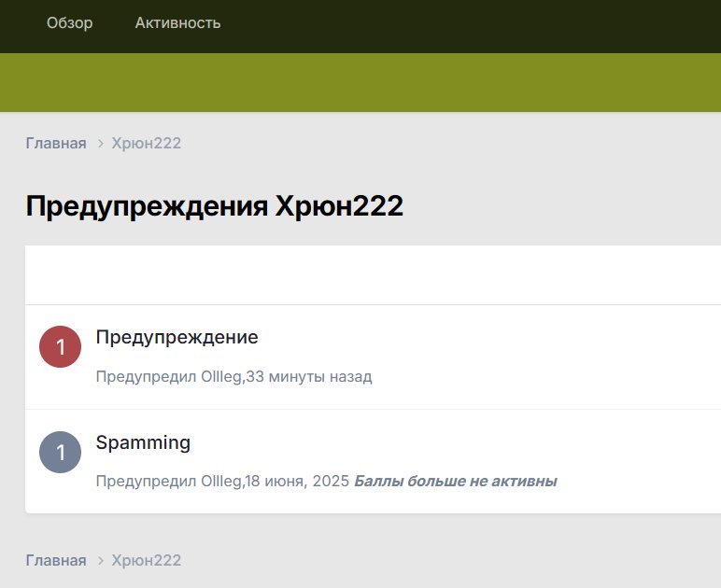Click the breadcrumb chevron arrow above the heading

100,144
